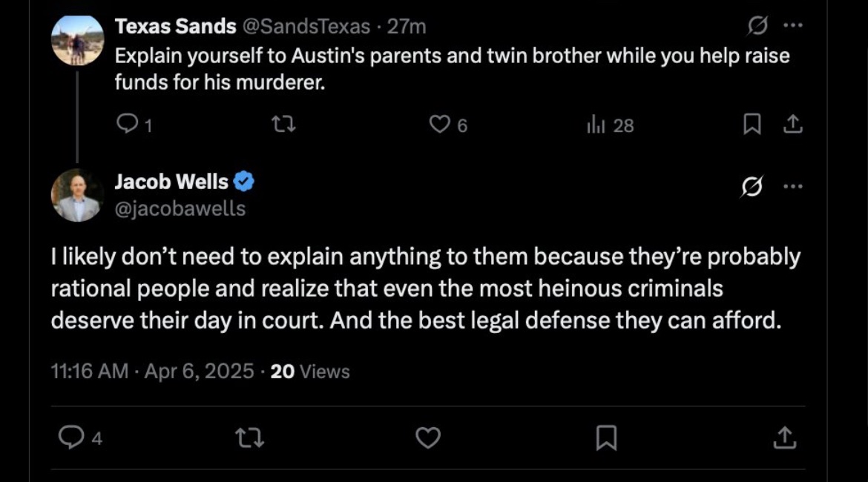
Task: Repost the Texas Sands tweet
Action: tap(284, 125)
